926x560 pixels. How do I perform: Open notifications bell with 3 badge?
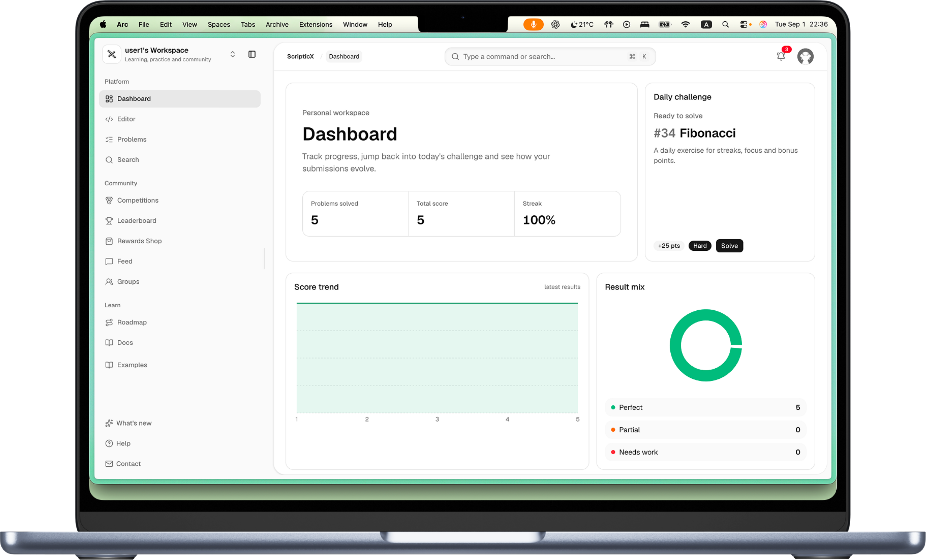click(x=781, y=56)
